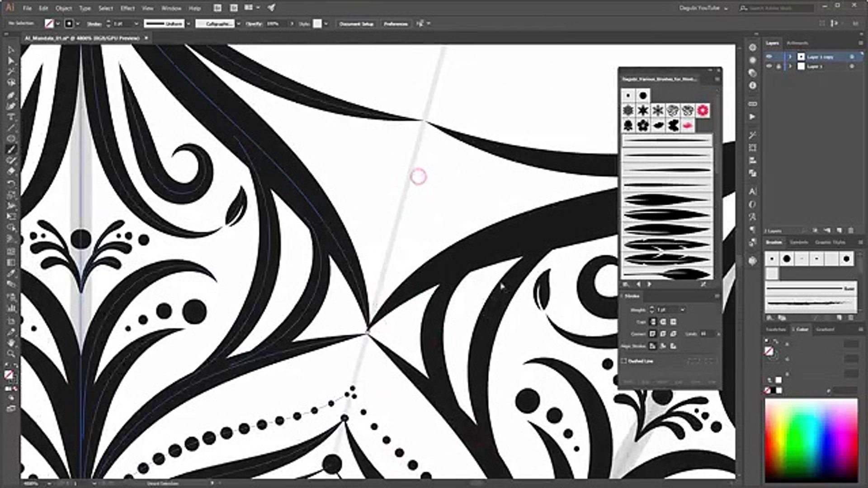Click the Document Setup button

357,23
